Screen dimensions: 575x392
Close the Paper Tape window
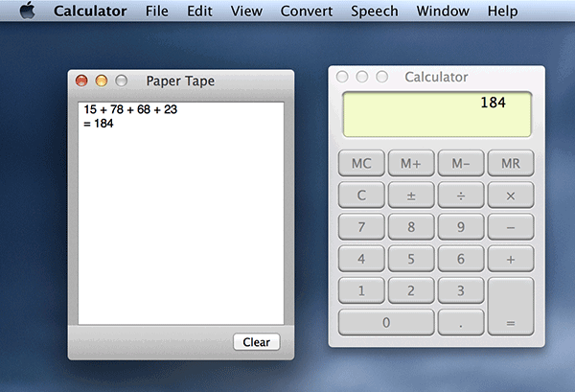click(81, 81)
